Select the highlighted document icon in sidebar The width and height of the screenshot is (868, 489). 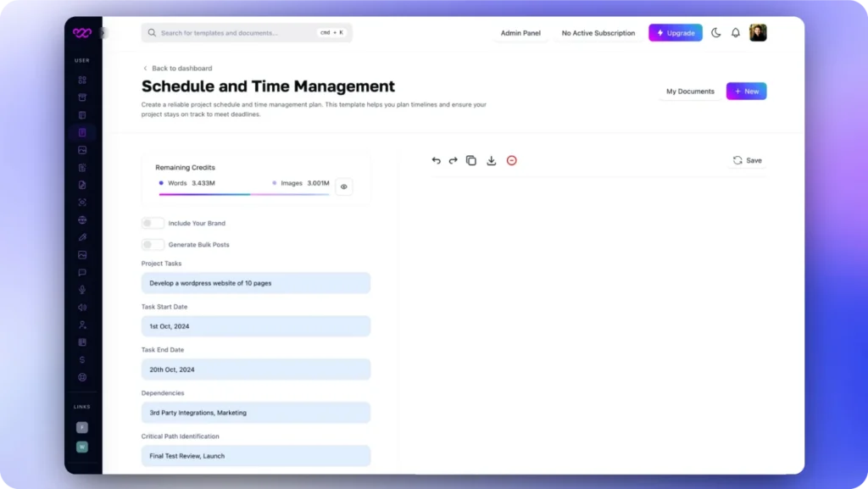pyautogui.click(x=82, y=133)
